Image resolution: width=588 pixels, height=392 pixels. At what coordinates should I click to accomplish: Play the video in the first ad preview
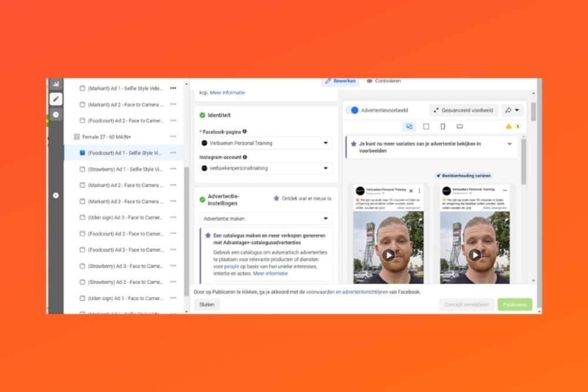389,255
